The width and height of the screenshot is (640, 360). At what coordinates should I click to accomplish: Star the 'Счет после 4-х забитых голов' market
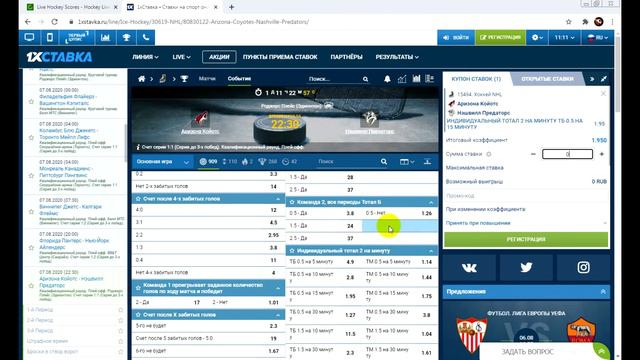(x=138, y=199)
